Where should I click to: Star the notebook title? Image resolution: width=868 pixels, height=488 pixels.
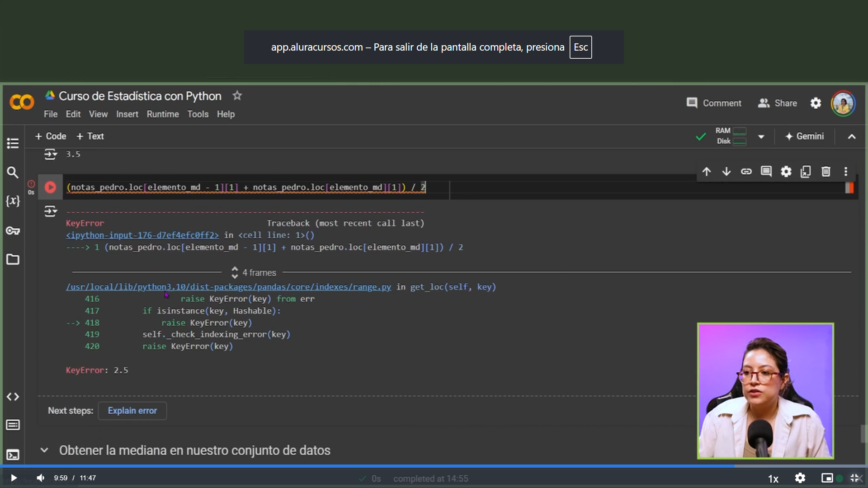[x=237, y=96]
